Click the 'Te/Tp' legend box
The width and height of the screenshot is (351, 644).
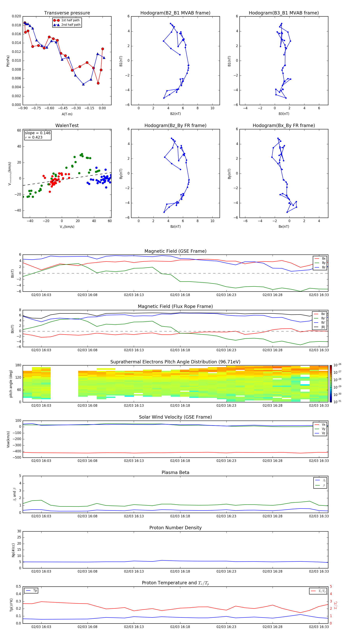tap(318, 591)
